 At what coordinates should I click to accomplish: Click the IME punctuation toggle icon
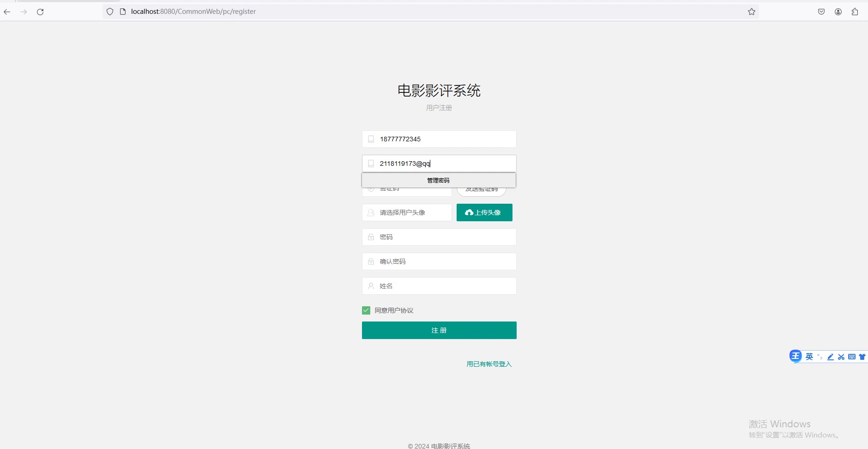820,357
